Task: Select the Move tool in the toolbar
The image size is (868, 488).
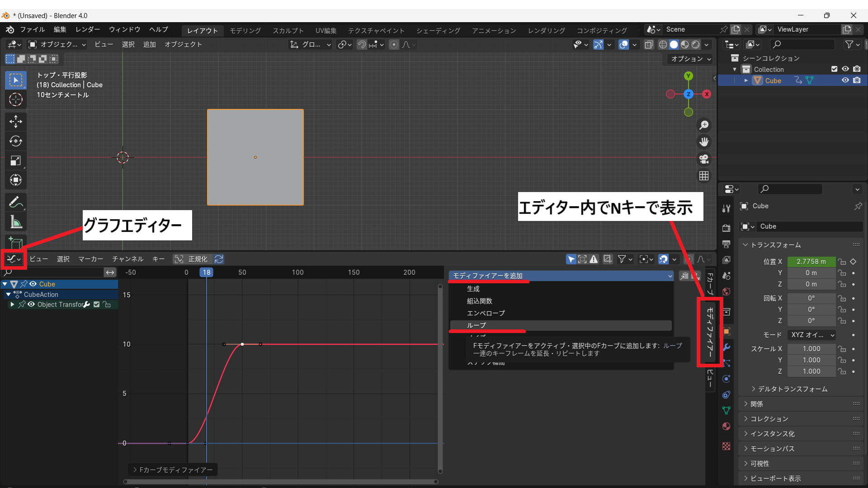Action: click(x=16, y=121)
